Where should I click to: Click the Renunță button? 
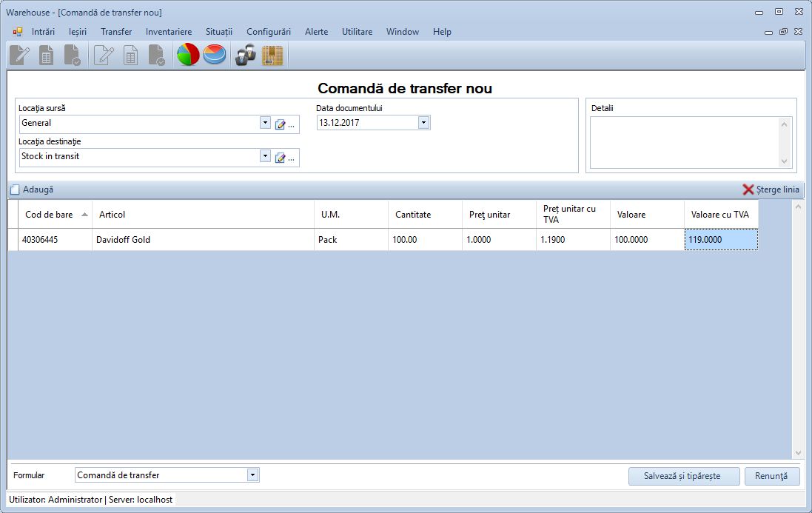pyautogui.click(x=772, y=476)
